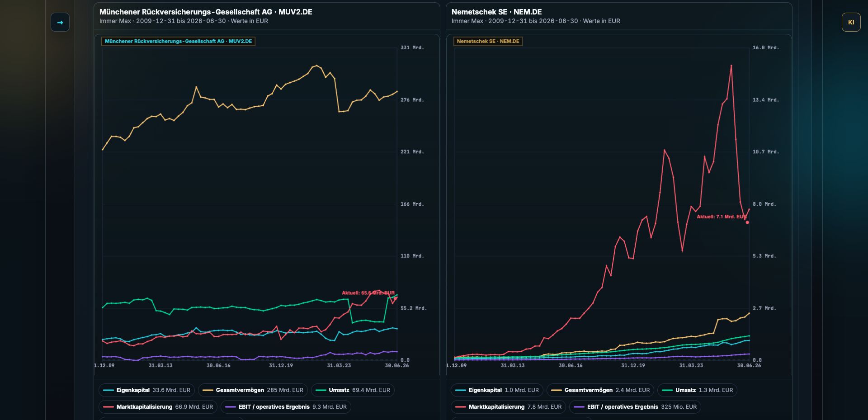
Task: Select the Nemetschek SE · NEM.DE tag inside the chart
Action: tap(488, 41)
